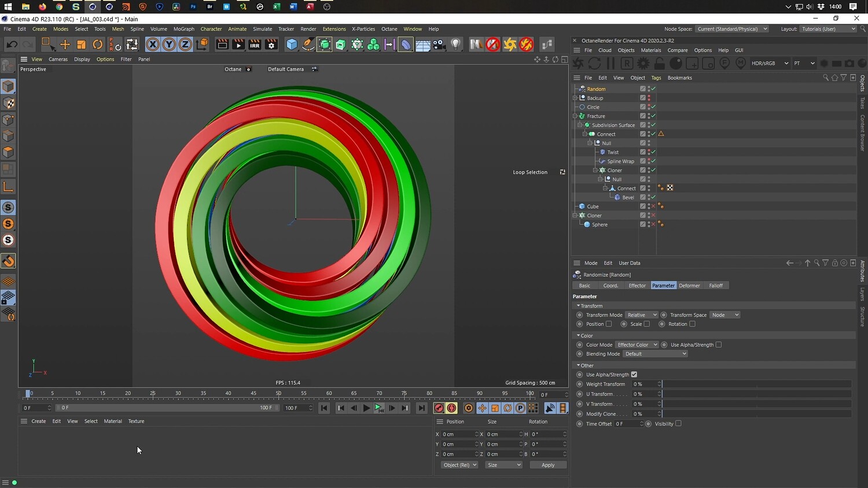Click the checkerboard texture tag on Connect row
868x488 pixels.
pos(670,188)
